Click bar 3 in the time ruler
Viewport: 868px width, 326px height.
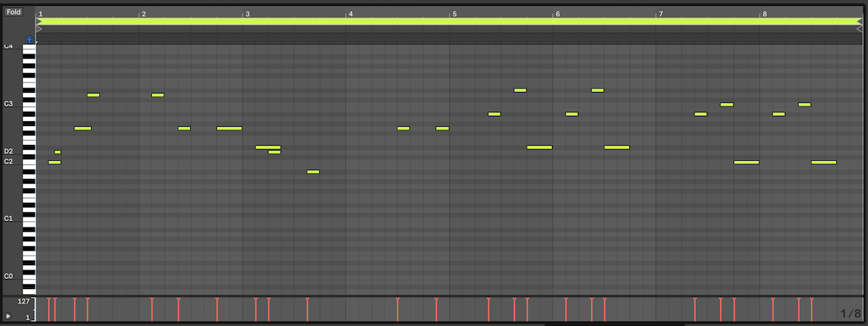(247, 14)
